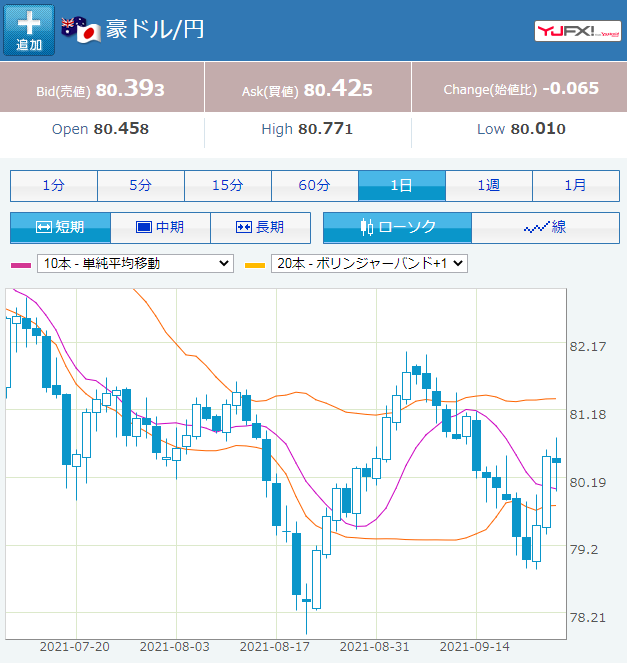Viewport: 627px width, 663px height.
Task: Select the 5分 timeframe tab
Action: coord(141,186)
